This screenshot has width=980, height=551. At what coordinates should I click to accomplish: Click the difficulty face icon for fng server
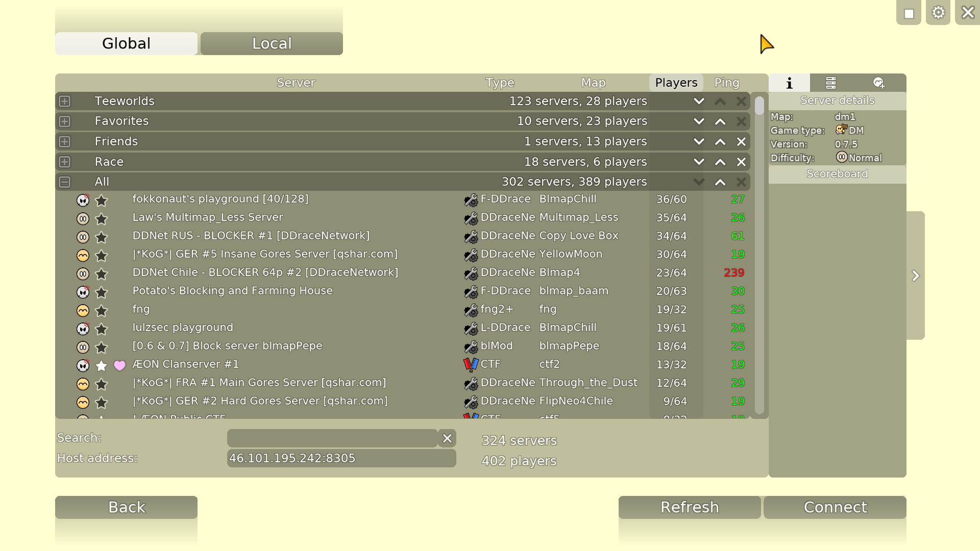pos(83,310)
